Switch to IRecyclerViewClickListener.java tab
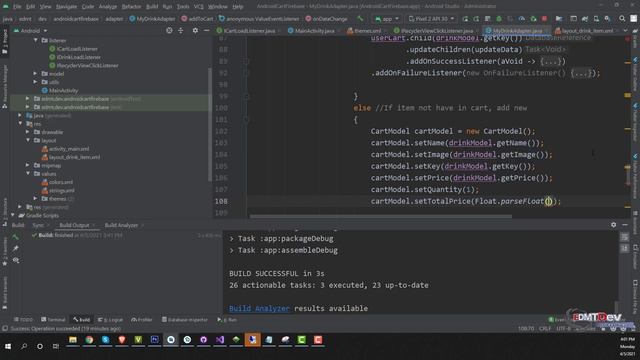The width and height of the screenshot is (640, 360). 436,31
